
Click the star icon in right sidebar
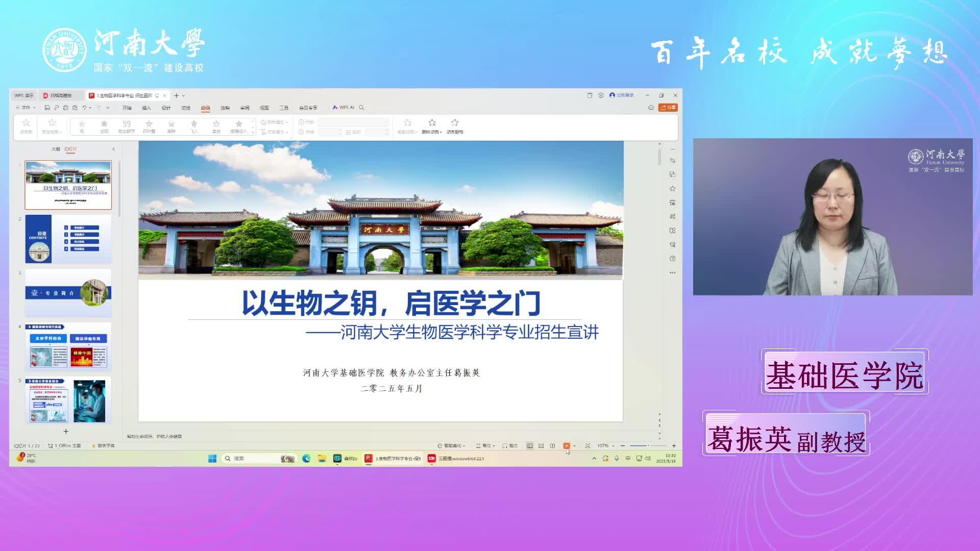(672, 189)
